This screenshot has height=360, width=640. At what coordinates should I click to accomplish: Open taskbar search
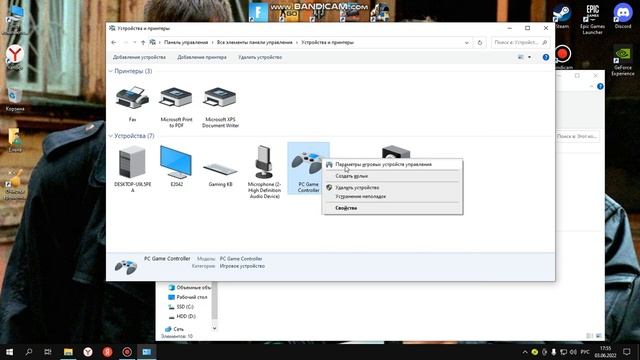(x=29, y=352)
